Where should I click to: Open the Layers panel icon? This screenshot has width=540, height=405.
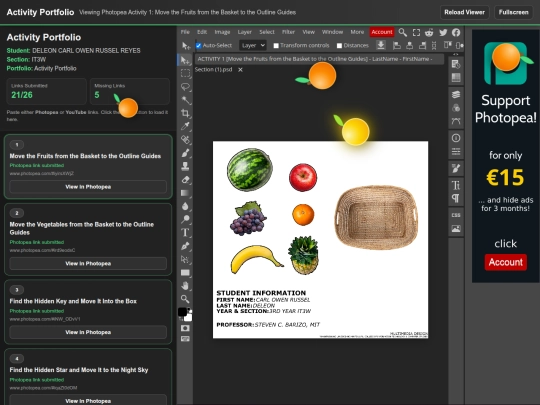tap(456, 94)
